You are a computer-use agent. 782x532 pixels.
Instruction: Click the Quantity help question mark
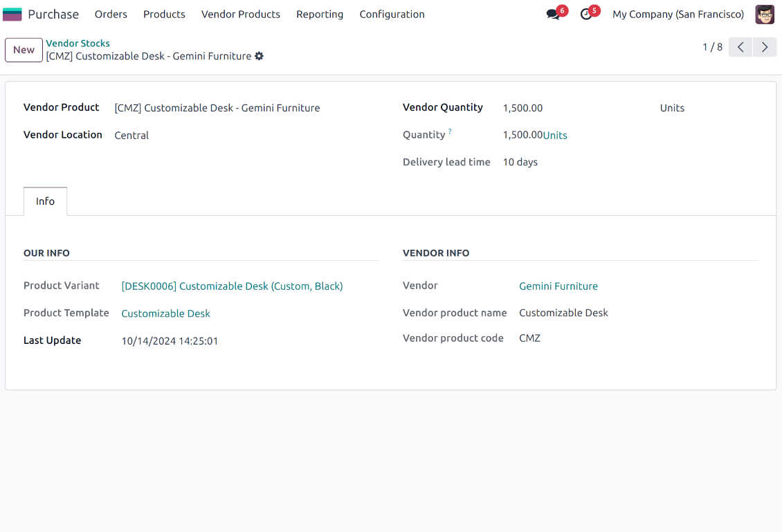(x=451, y=130)
